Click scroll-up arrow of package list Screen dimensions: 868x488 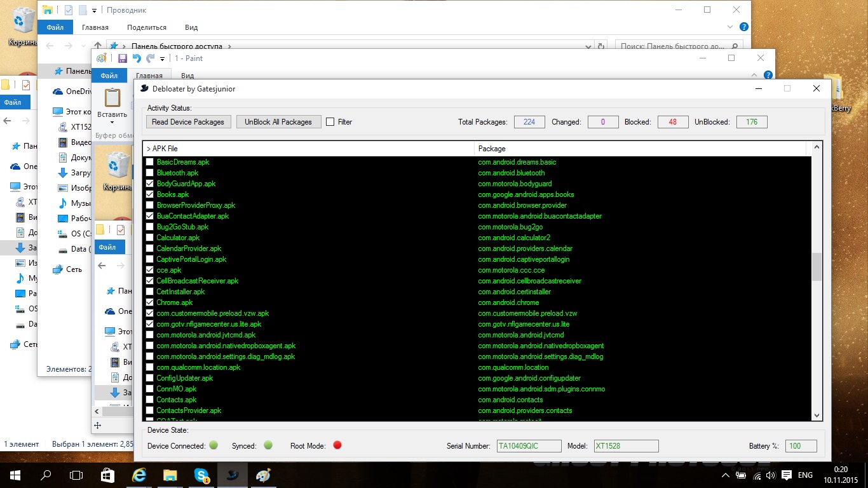click(x=817, y=147)
